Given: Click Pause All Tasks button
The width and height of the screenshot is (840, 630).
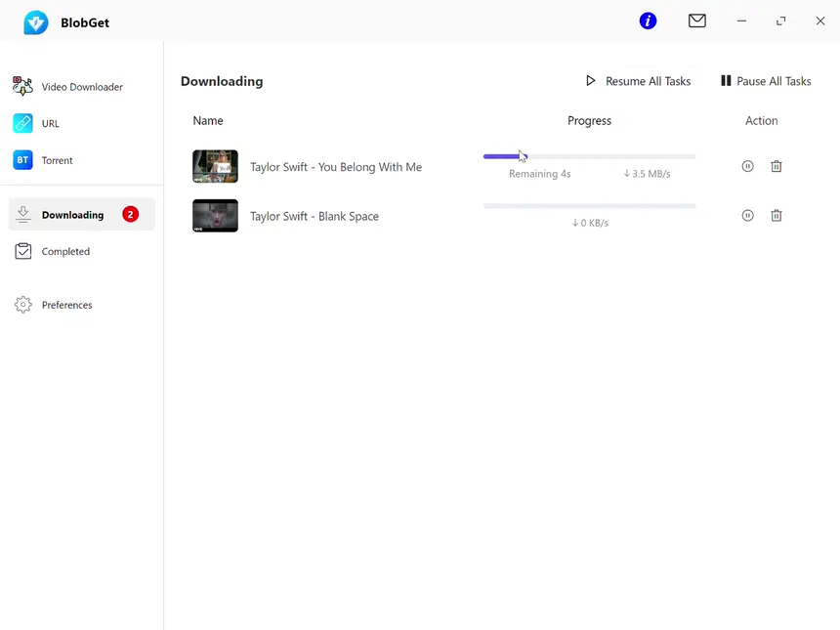Looking at the screenshot, I should [766, 81].
